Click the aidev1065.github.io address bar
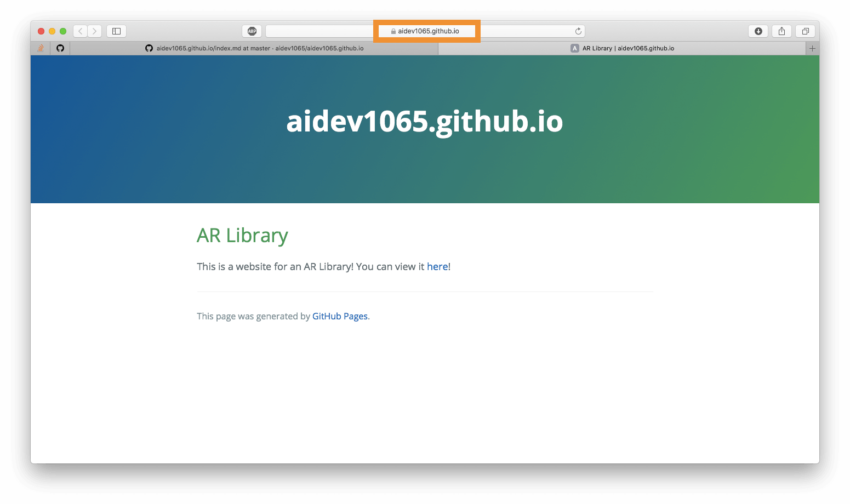 tap(427, 31)
